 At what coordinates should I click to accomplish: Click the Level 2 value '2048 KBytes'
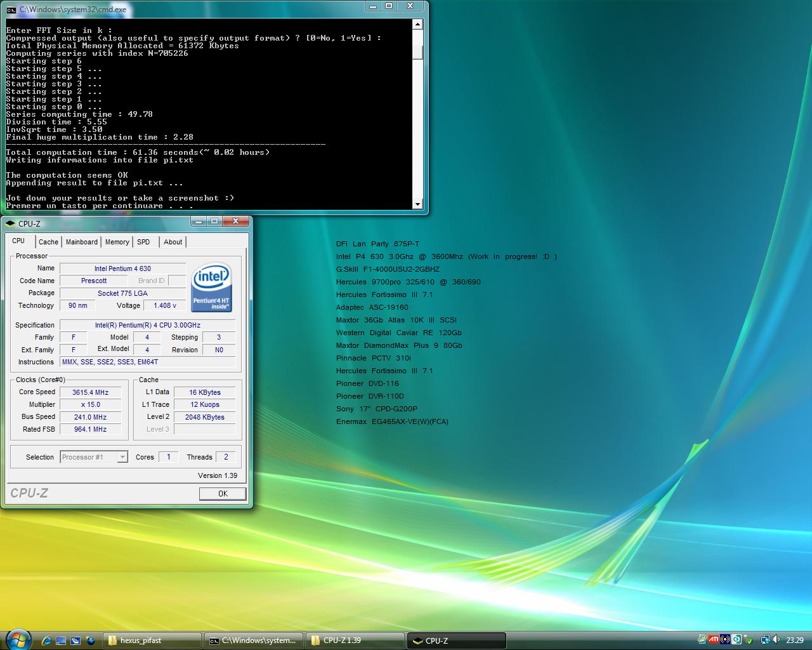(205, 417)
